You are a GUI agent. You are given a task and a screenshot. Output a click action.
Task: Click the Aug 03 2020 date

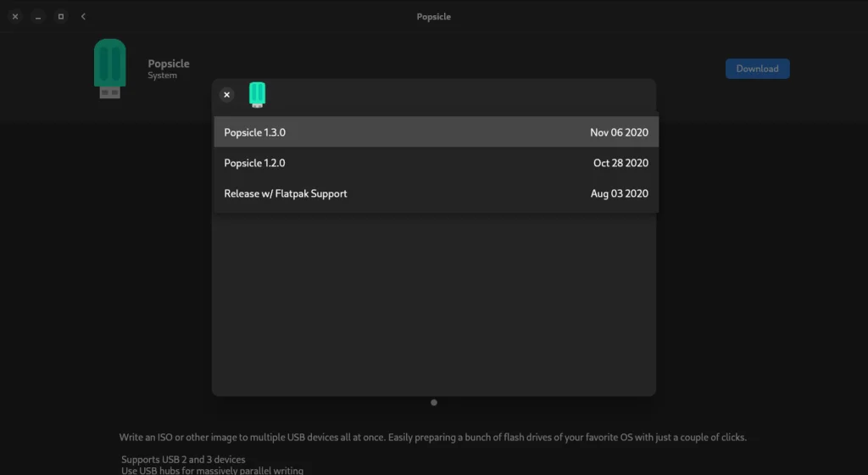coord(619,193)
